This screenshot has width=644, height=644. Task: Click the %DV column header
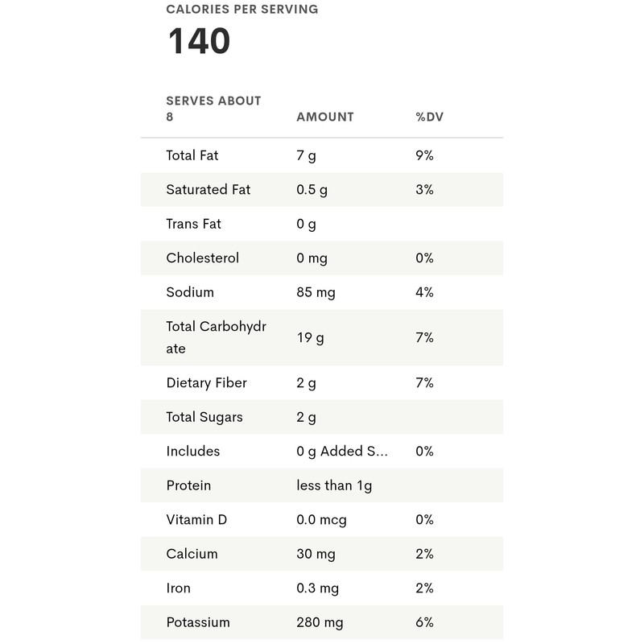click(430, 117)
